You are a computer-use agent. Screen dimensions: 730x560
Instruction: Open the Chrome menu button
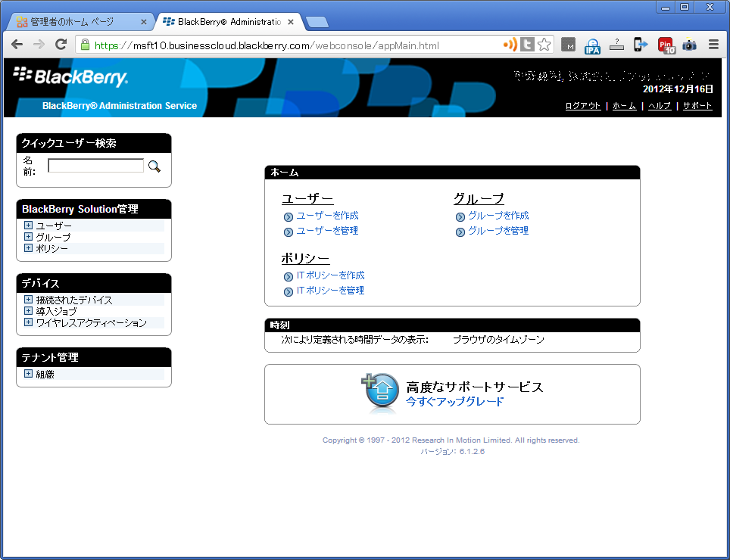pyautogui.click(x=713, y=45)
